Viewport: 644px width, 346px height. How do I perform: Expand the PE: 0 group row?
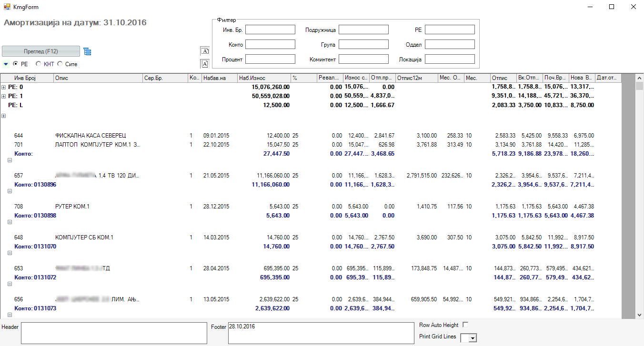click(4, 87)
